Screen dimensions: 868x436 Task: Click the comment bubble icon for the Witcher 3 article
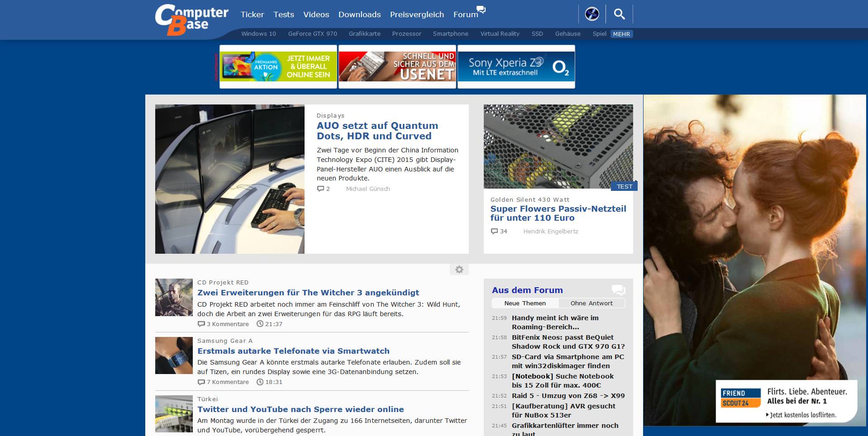[201, 324]
